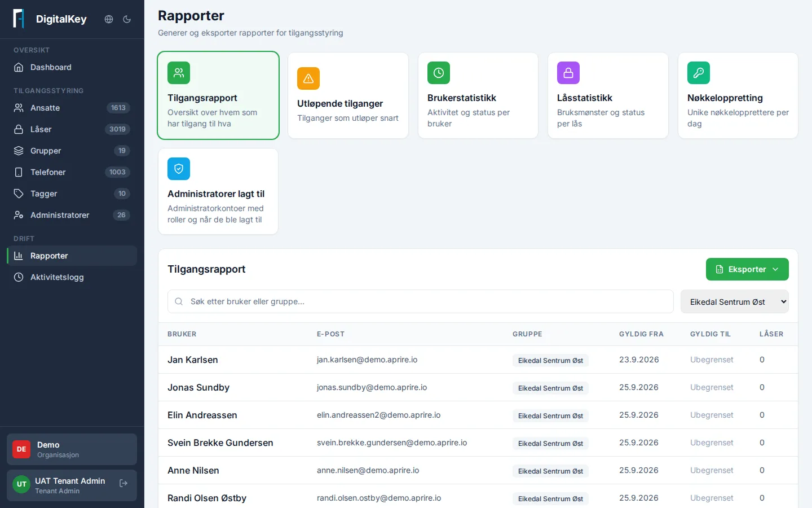Screen dimensions: 812x508
Task: Open the Eksporter dropdown button
Action: (747, 269)
